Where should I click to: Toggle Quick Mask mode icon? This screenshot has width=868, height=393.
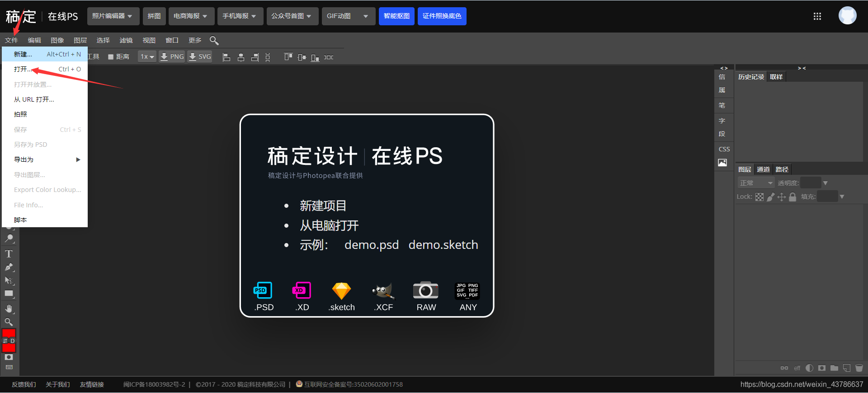pyautogui.click(x=9, y=357)
